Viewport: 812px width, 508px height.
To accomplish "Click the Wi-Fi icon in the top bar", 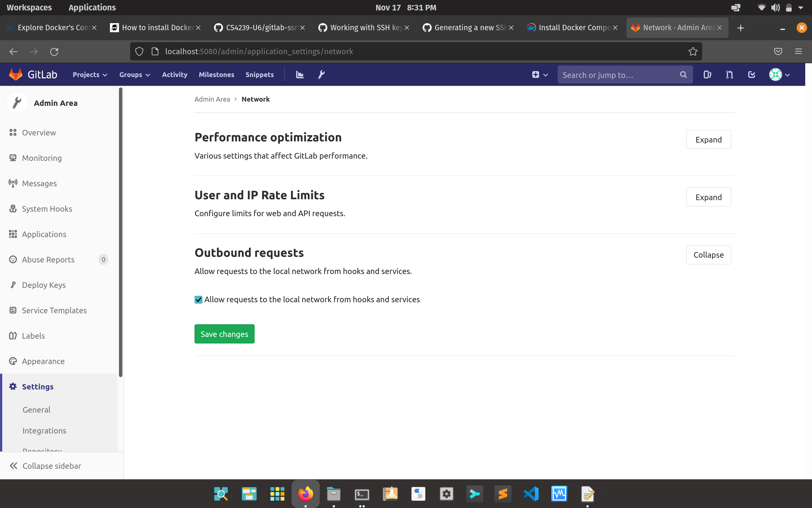I will [x=761, y=7].
